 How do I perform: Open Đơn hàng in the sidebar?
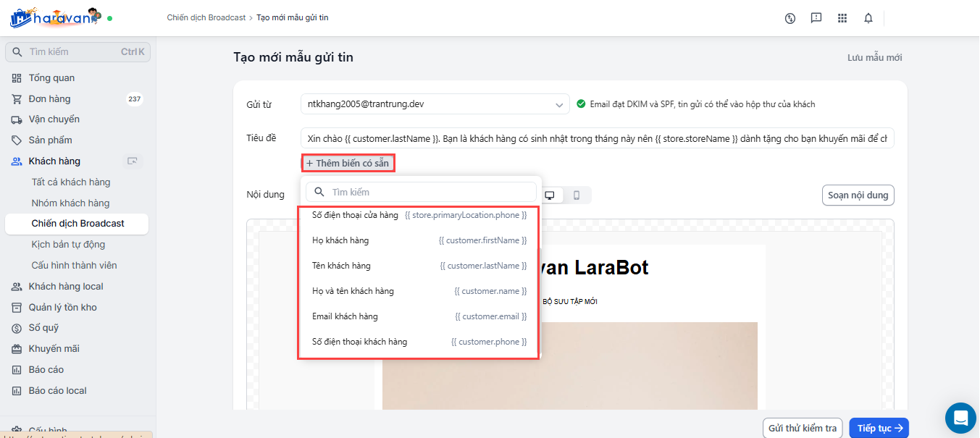click(x=50, y=99)
